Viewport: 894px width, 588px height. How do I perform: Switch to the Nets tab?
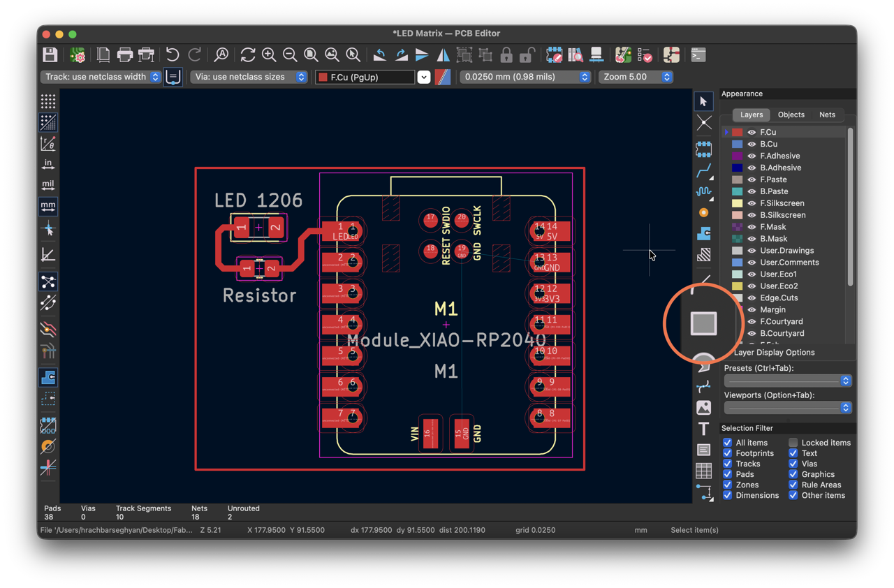coord(827,115)
